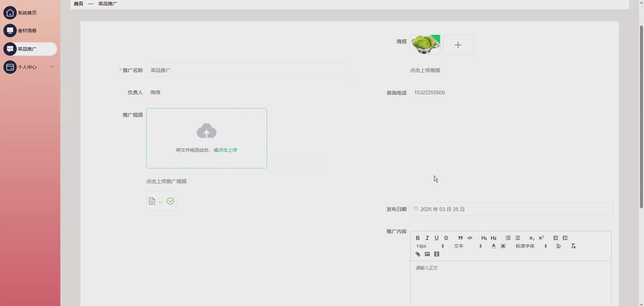Screen dimensions: 644x306
Task: Apply Heading 1 formatting
Action: click(x=484, y=238)
